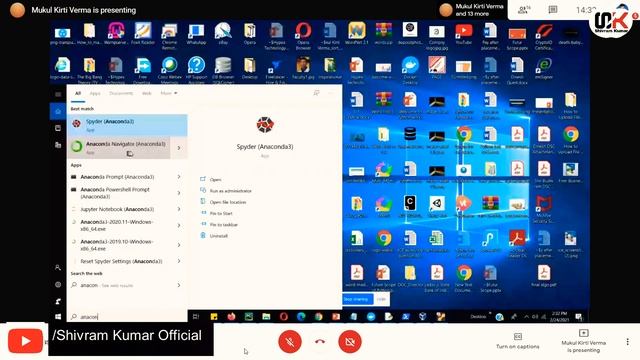Open Chrome Remote Desktop shortcut icon
Screen dimensions: 640x360
coord(169,36)
